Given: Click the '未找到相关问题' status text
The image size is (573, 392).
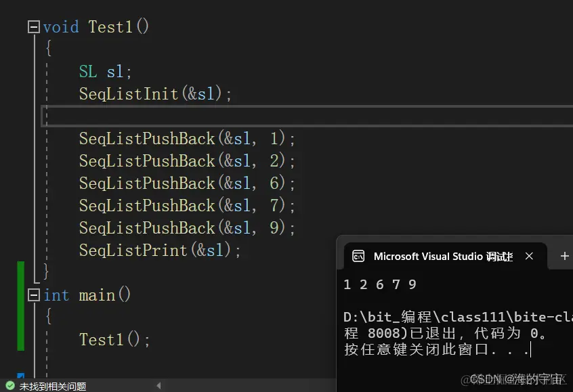Looking at the screenshot, I should point(53,386).
